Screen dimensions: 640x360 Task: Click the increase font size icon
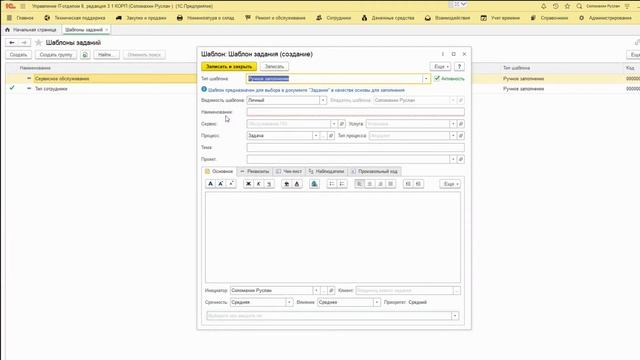pos(221,184)
